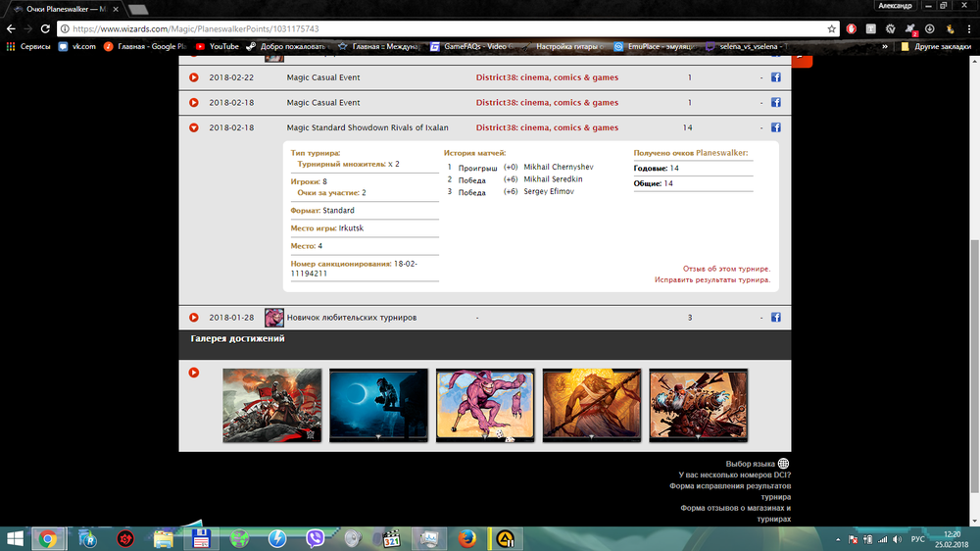Screen dimensions: 980x551
Task: Share the 2018-02-22 event on Facebook
Action: (x=775, y=77)
